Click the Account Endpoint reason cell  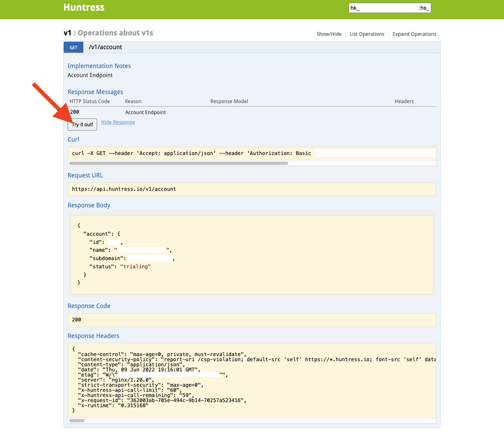(145, 113)
